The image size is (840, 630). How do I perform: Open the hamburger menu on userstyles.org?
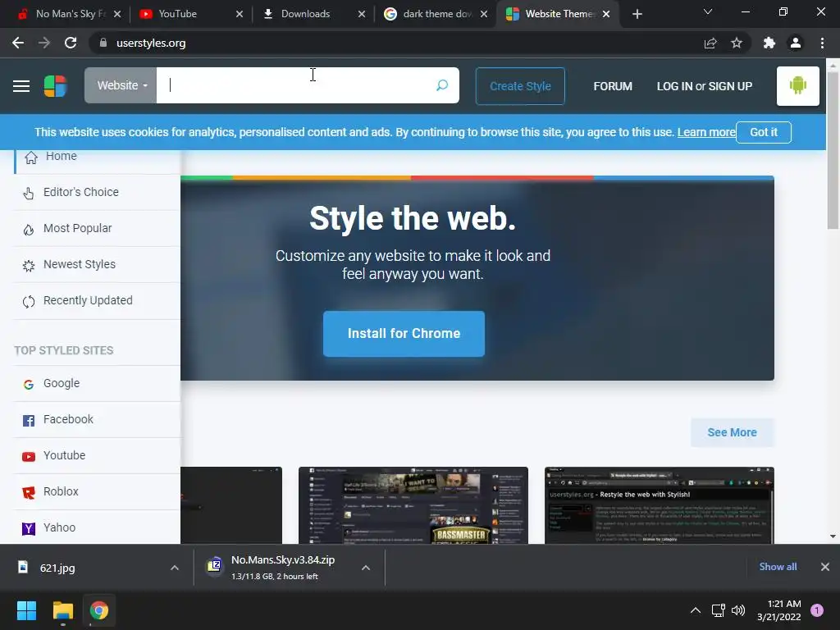pyautogui.click(x=21, y=85)
